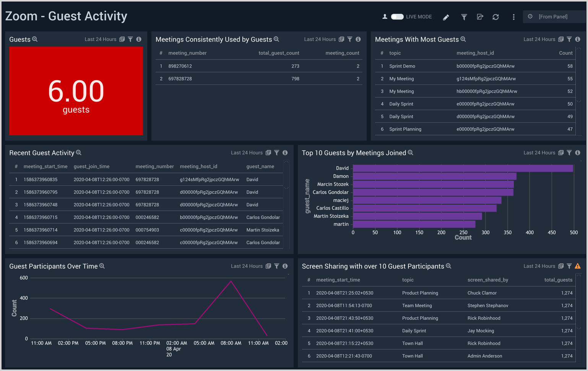The width and height of the screenshot is (588, 371).
Task: Open the [From Panel] time range selector
Action: pos(554,16)
